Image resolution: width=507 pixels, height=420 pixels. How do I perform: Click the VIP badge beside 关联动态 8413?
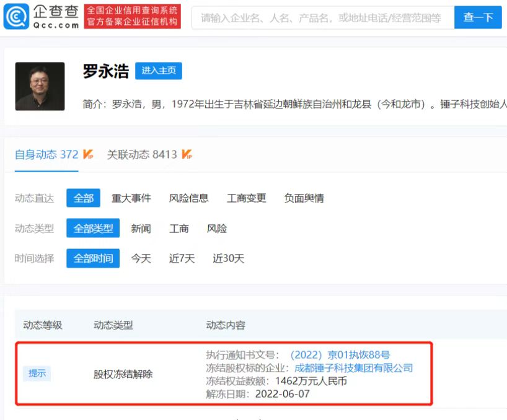pyautogui.click(x=187, y=154)
